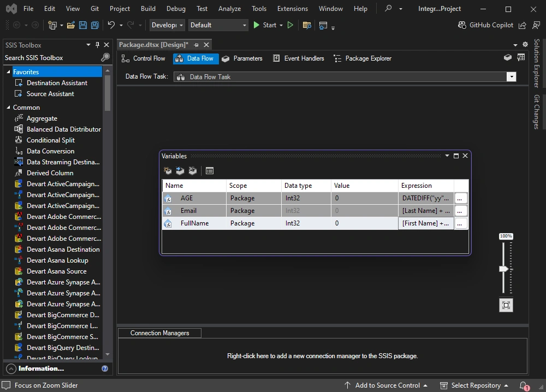The image size is (546, 392).
Task: Save the current file with Save icon
Action: (83, 25)
